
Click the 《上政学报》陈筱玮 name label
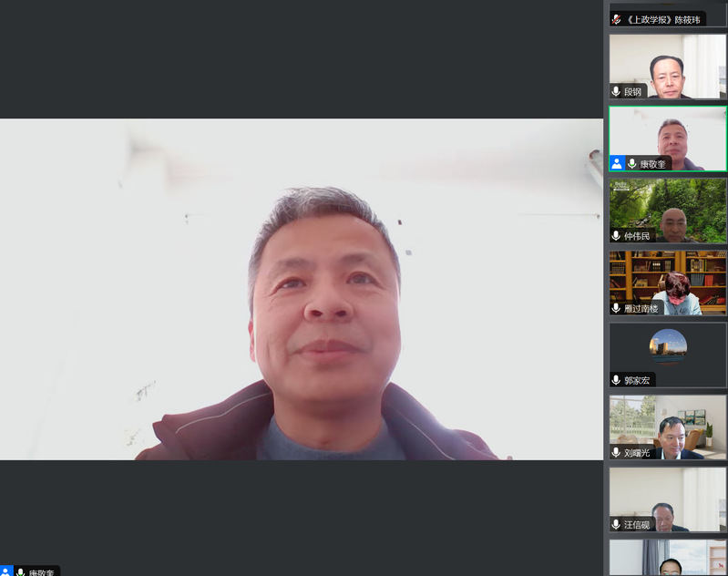(x=662, y=19)
